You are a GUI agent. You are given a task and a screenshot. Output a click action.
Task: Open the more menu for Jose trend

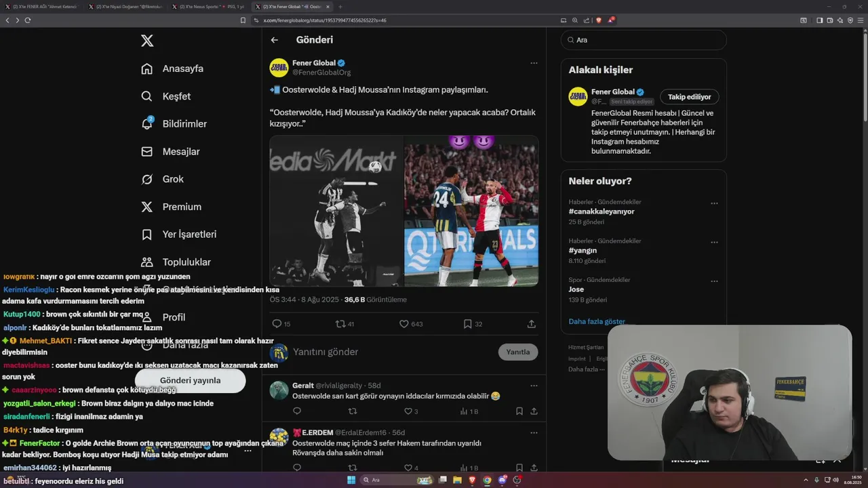pyautogui.click(x=714, y=281)
